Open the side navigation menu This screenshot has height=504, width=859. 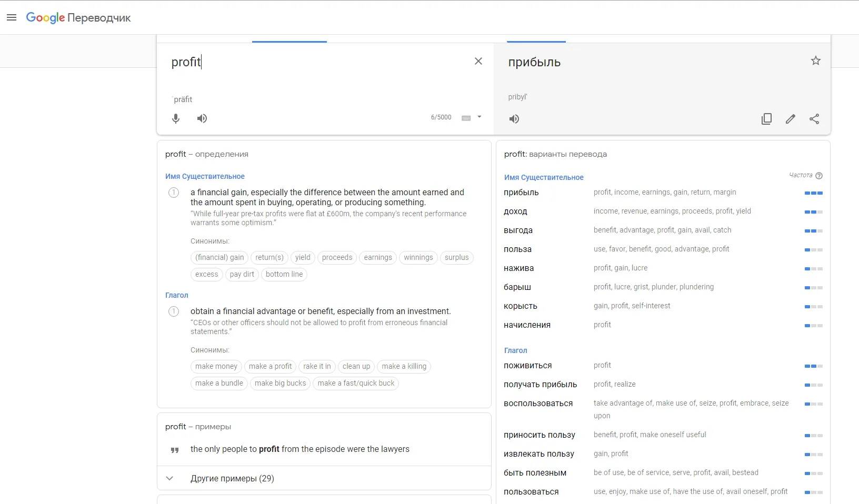(x=12, y=17)
